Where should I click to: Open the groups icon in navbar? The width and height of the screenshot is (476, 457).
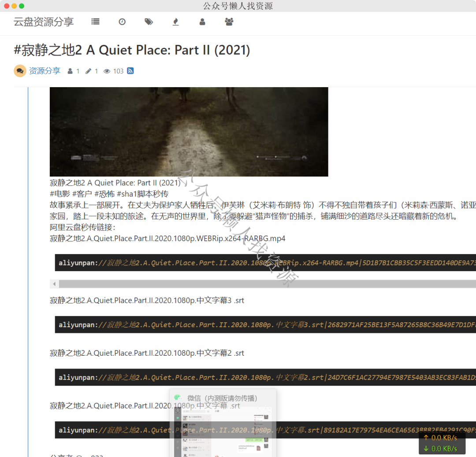(x=229, y=22)
